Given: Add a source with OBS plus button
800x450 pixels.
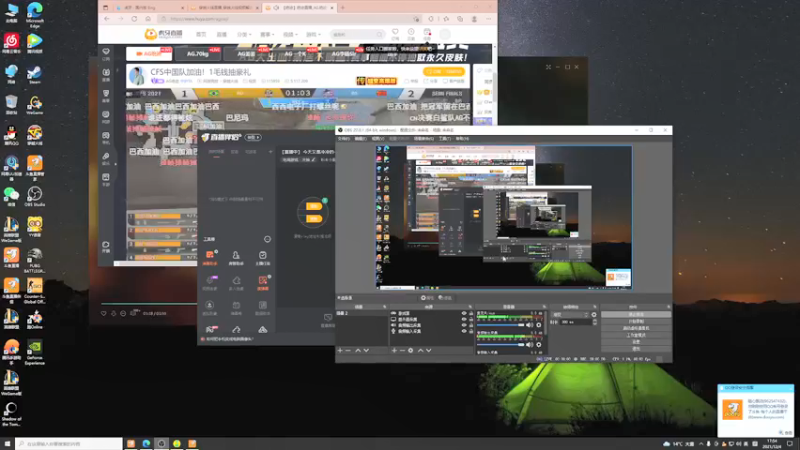Looking at the screenshot, I should 394,351.
